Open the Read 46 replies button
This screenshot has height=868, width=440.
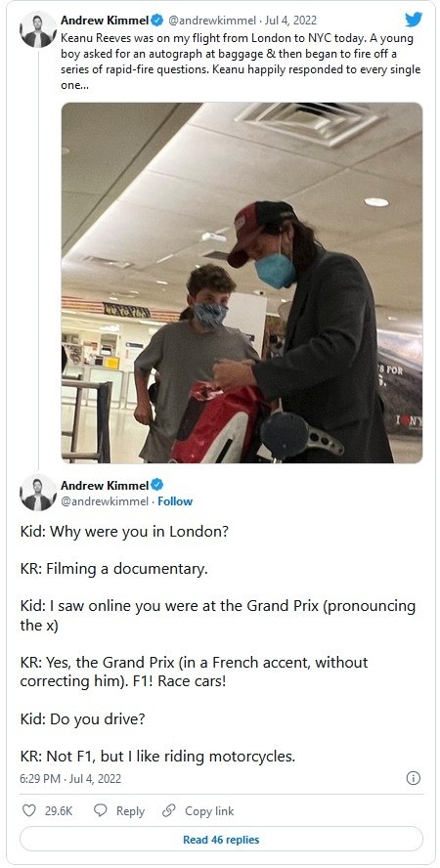point(221,840)
